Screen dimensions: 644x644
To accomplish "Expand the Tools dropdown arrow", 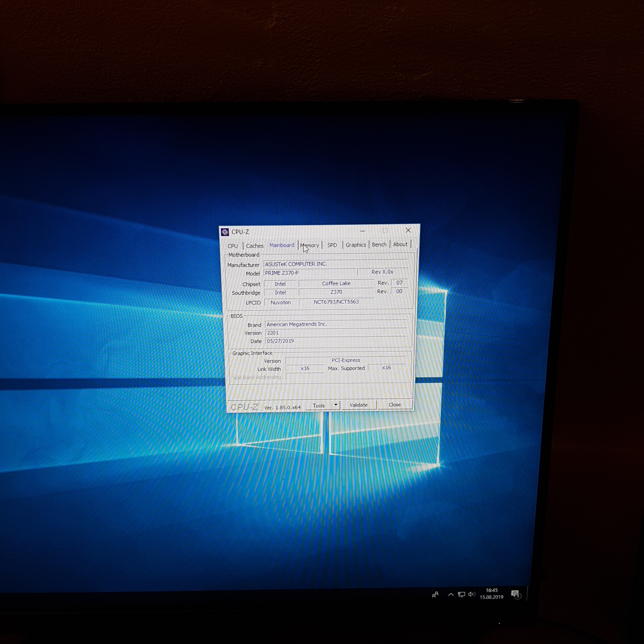I will click(336, 405).
